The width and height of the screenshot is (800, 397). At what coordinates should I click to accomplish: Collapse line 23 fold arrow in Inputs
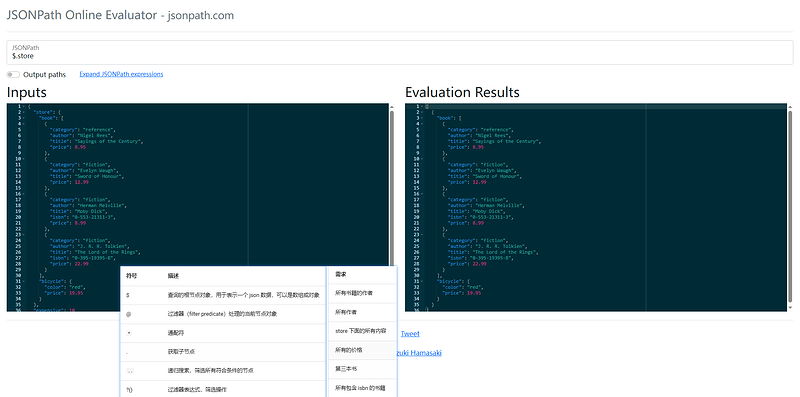pos(23,235)
